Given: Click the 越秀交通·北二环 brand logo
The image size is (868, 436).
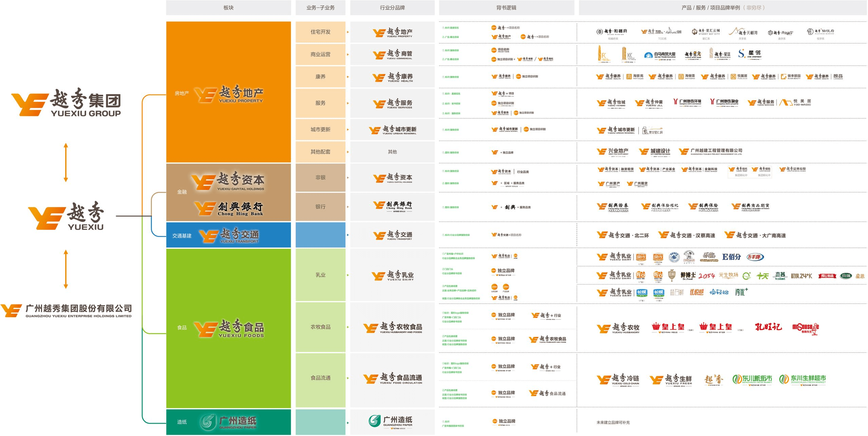Looking at the screenshot, I should (623, 235).
